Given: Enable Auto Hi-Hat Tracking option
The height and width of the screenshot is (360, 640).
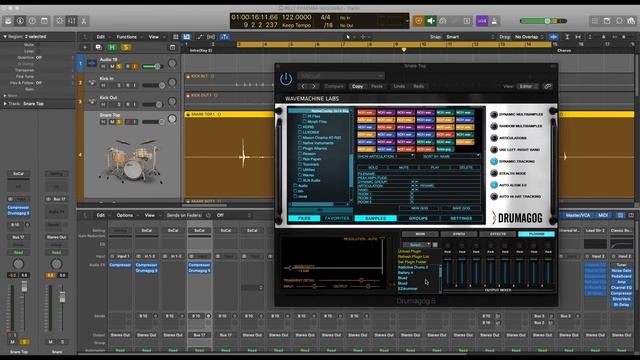Looking at the screenshot, I should click(x=494, y=197).
